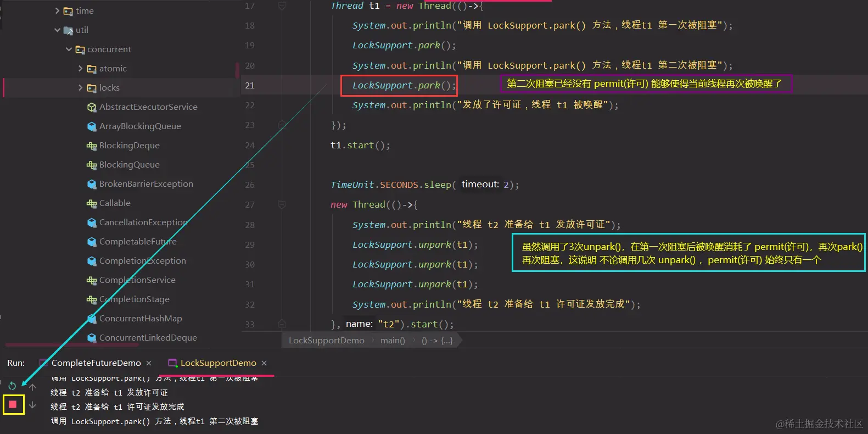
Task: Open the AbstractExecutorService class
Action: click(148, 107)
